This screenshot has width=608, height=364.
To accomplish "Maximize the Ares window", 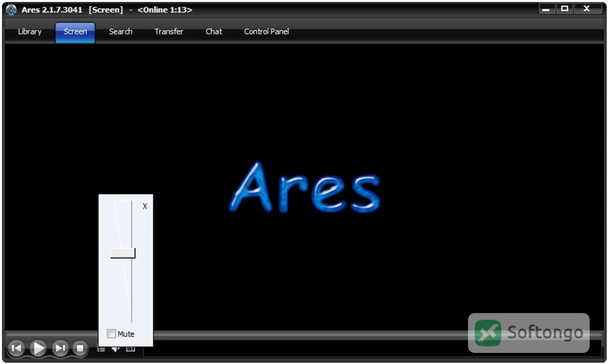I will (564, 9).
